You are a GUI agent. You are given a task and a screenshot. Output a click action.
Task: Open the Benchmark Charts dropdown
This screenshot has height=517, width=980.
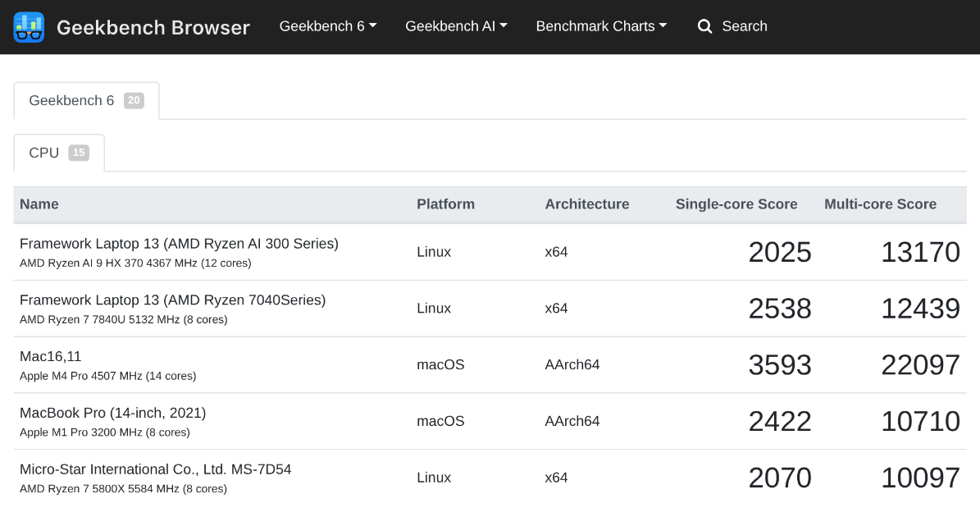[x=601, y=26]
